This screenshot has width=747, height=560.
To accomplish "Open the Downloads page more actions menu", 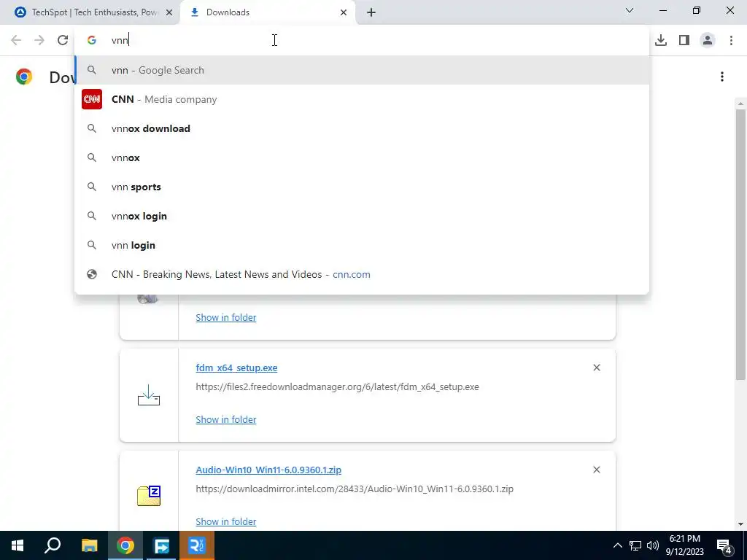I will pyautogui.click(x=722, y=77).
